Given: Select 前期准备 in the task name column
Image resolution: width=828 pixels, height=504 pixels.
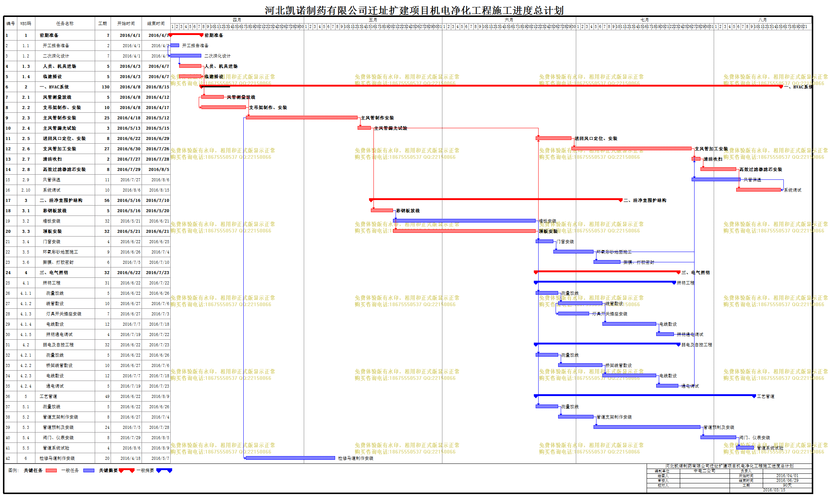Looking at the screenshot, I should pos(49,35).
